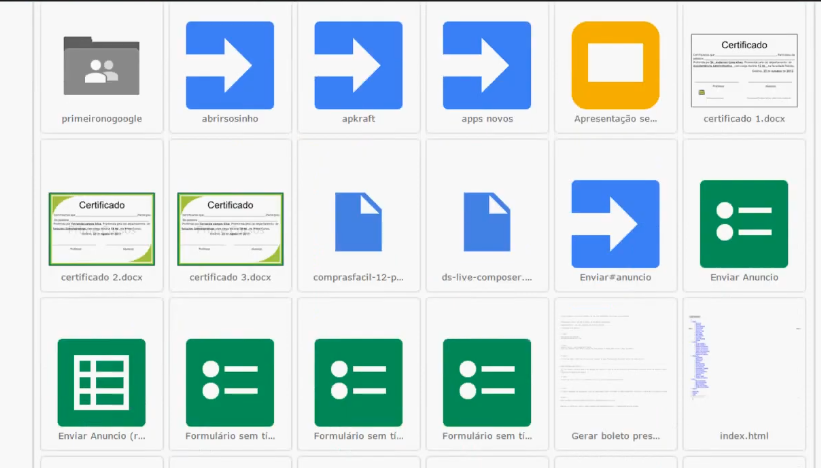Screen dimensions: 821x468
Task: Open the Enviar#anuncio blue arrow icon
Action: (615, 224)
